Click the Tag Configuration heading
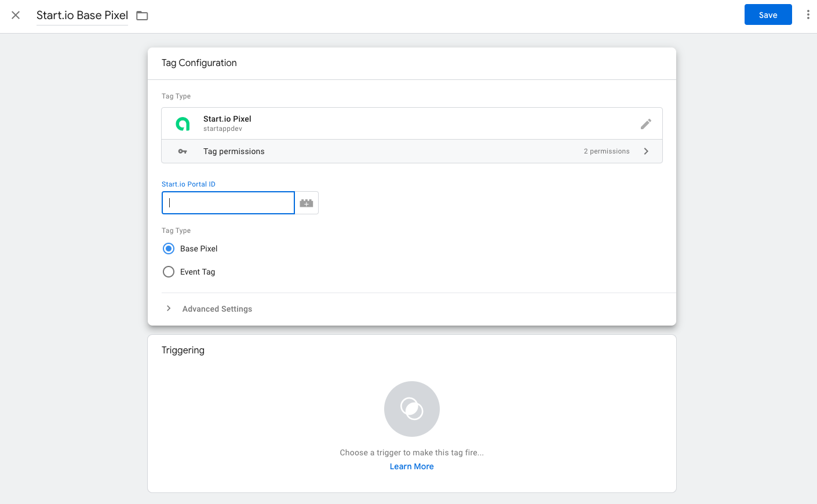The image size is (817, 504). click(199, 63)
